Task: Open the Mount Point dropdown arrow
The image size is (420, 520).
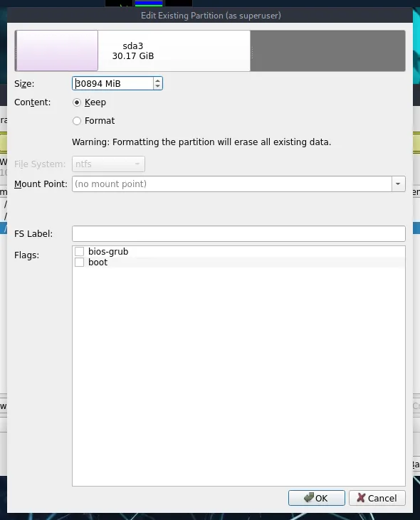Action: (x=399, y=184)
